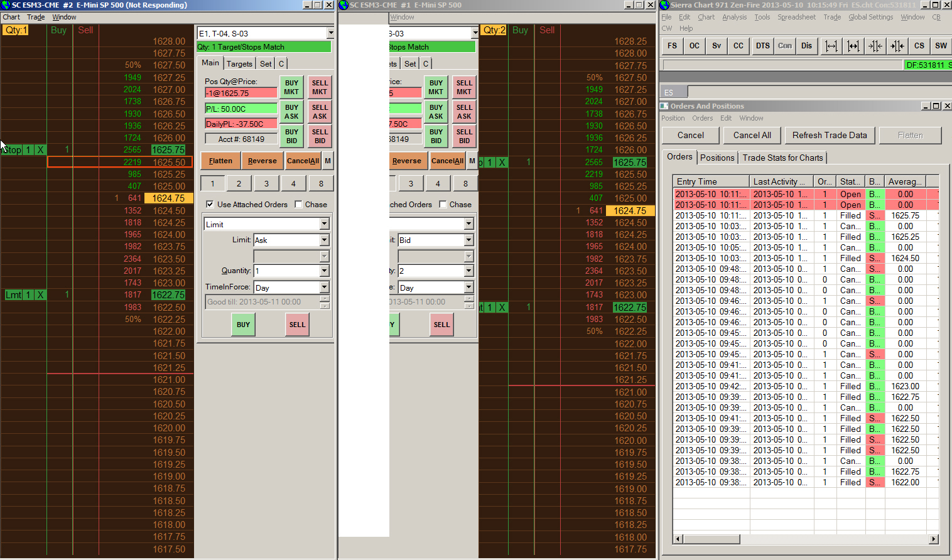
Task: Open the E1, T-04, S-03 dropdown in #2 window
Action: click(330, 33)
